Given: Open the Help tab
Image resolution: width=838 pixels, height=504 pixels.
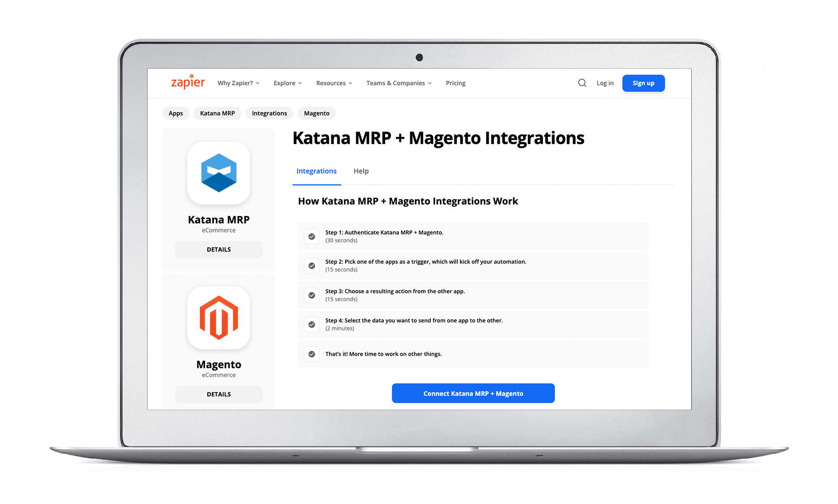Looking at the screenshot, I should click(361, 171).
